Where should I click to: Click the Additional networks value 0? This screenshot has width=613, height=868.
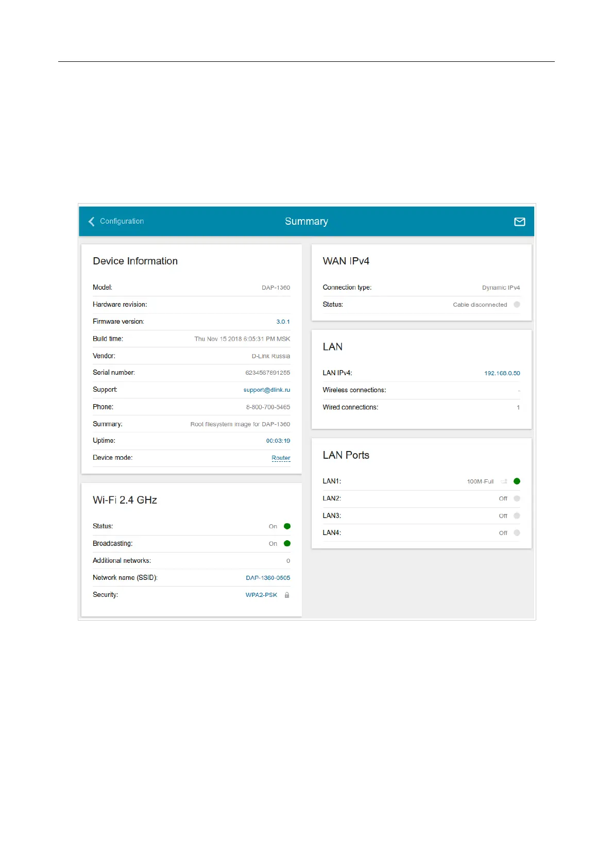[x=288, y=561]
